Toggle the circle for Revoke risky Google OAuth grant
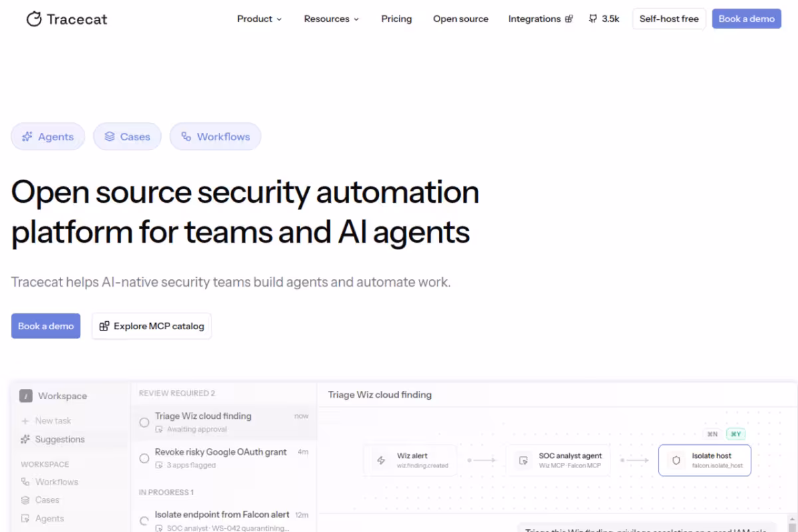This screenshot has width=798, height=532. pyautogui.click(x=144, y=458)
